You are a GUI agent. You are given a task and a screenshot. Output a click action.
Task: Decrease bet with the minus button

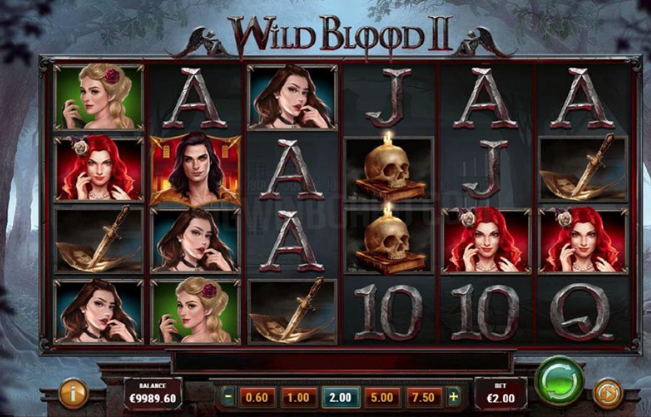tap(228, 397)
